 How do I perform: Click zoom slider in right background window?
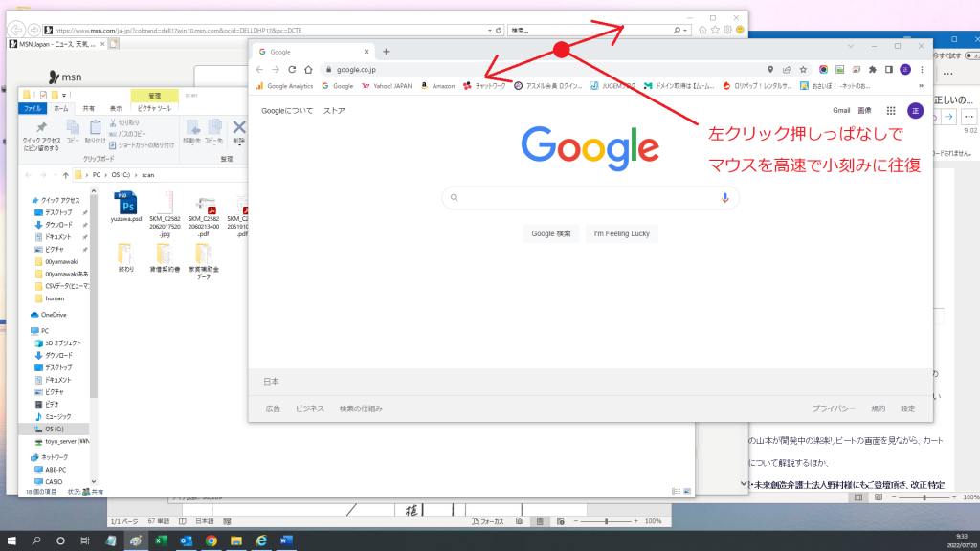(924, 497)
